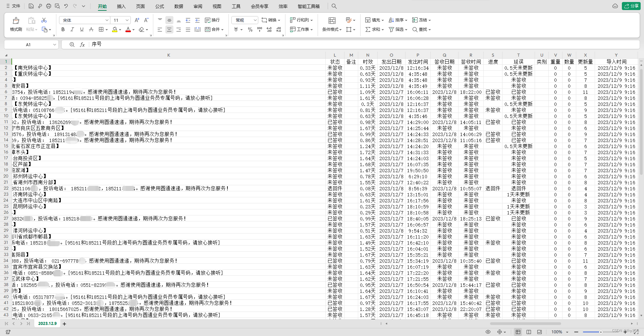Click the Share (分享) button
The width and height of the screenshot is (644, 336).
click(631, 6)
